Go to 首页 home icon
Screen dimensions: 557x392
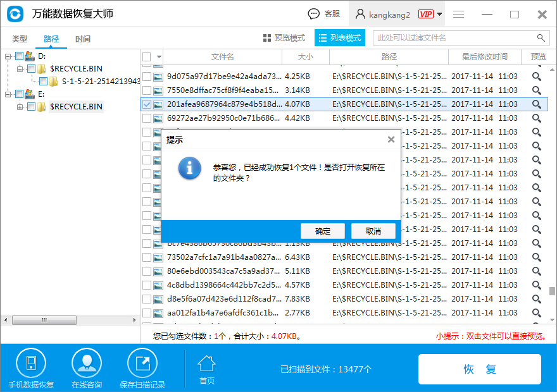click(207, 364)
